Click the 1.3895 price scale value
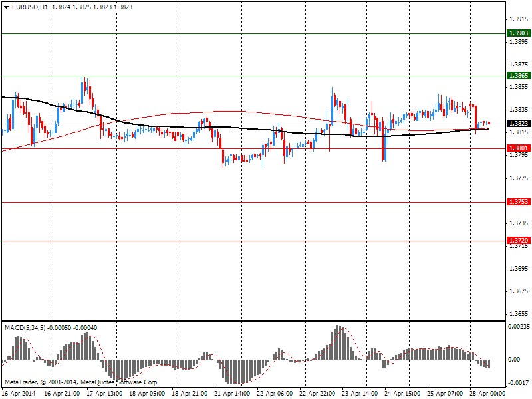This screenshot has height=399, width=532. point(519,42)
